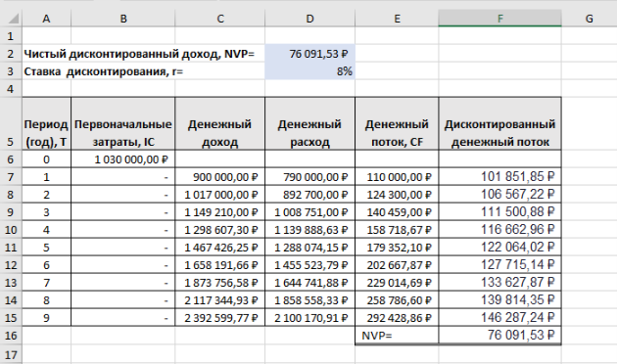The height and width of the screenshot is (364, 617).
Task: Select row 17 header
Action: click(11, 354)
